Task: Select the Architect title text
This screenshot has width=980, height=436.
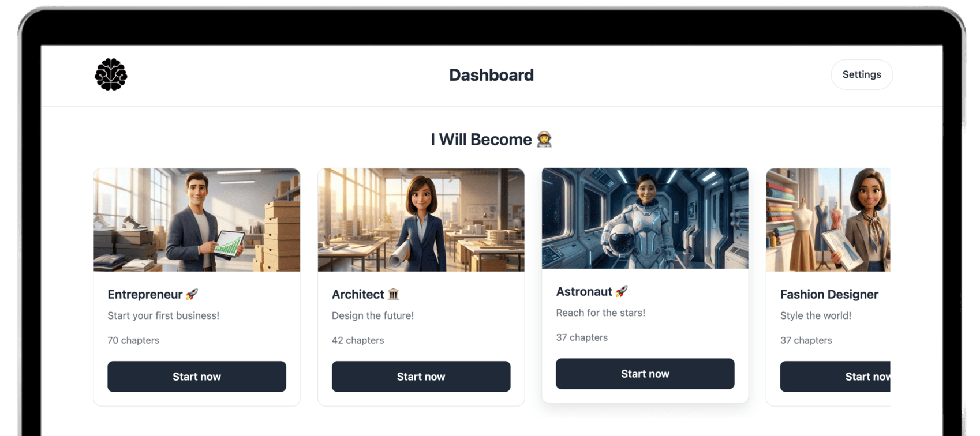Action: coord(358,294)
